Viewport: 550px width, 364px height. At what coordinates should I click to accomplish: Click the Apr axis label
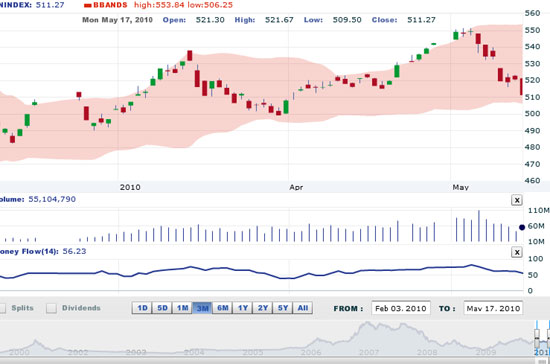tap(296, 187)
